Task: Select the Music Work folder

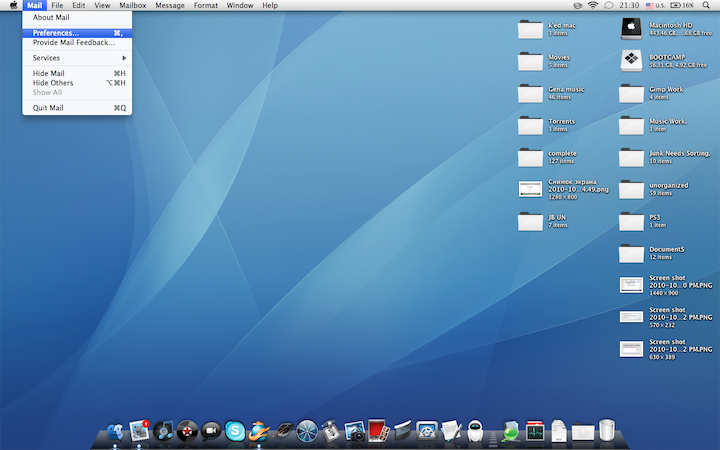Action: pyautogui.click(x=631, y=125)
